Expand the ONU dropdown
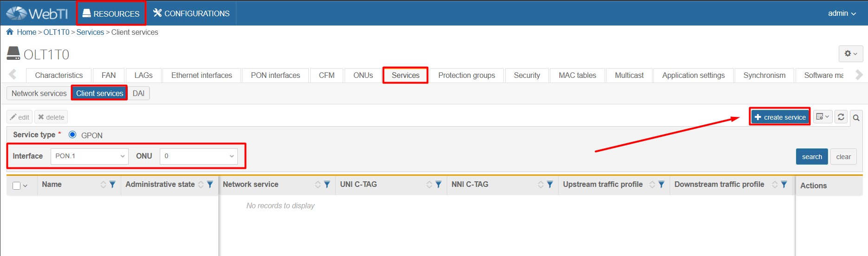The image size is (868, 256). tap(198, 156)
